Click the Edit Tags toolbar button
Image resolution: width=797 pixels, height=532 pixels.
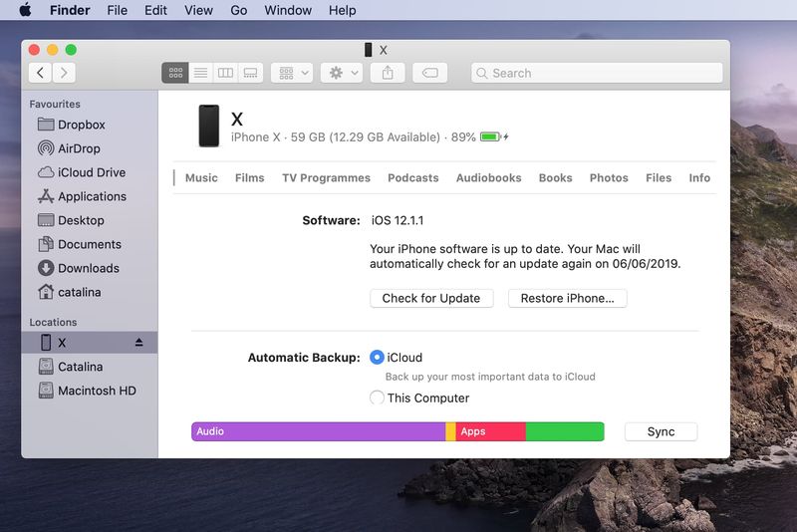point(429,73)
